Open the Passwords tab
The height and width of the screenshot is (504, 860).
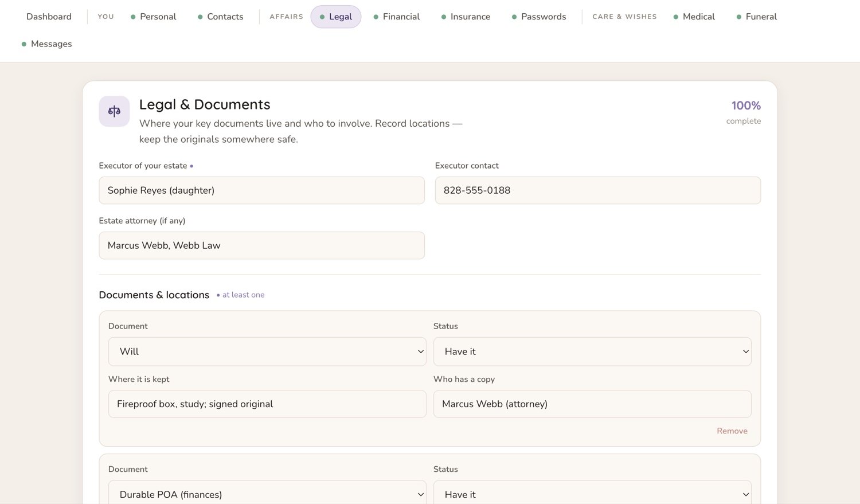point(539,17)
